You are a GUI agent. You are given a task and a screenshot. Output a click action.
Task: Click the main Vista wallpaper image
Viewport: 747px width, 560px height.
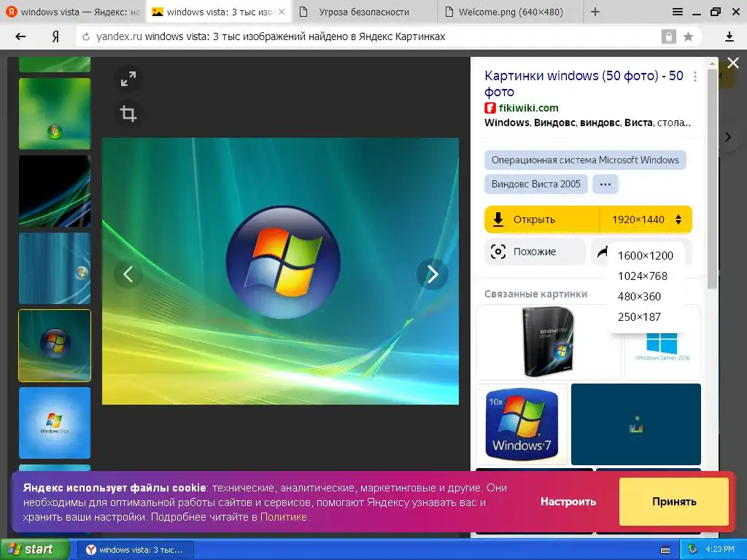pyautogui.click(x=281, y=271)
